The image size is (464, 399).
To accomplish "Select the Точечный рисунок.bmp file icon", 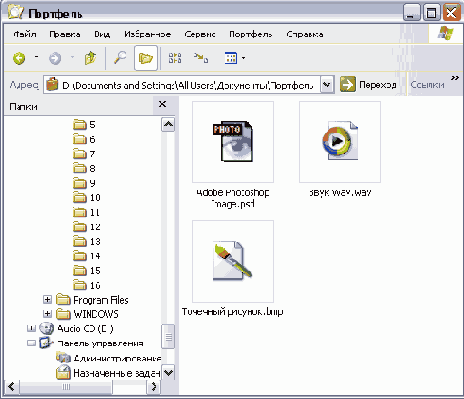I will tap(233, 261).
